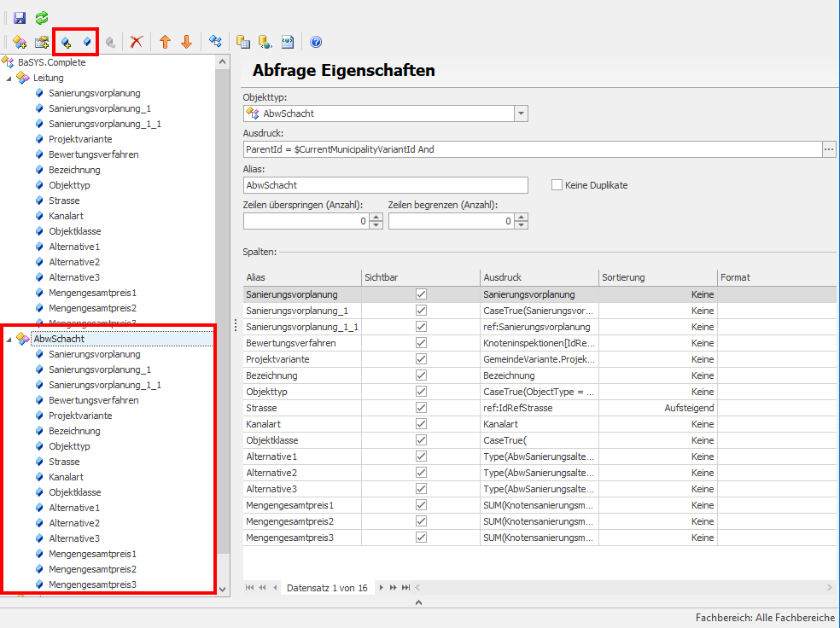The height and width of the screenshot is (628, 840).
Task: Click the ellipsis button beside Ausdruck field
Action: pos(829,149)
